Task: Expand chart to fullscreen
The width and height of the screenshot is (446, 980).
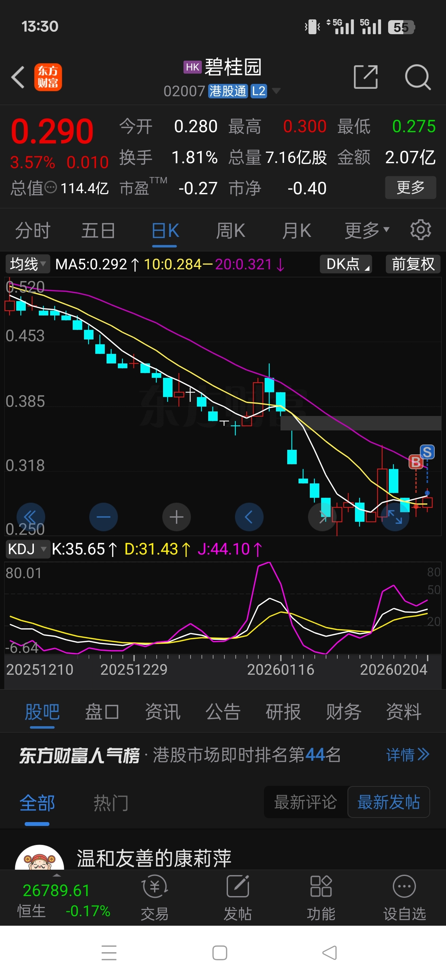Action: tap(395, 517)
